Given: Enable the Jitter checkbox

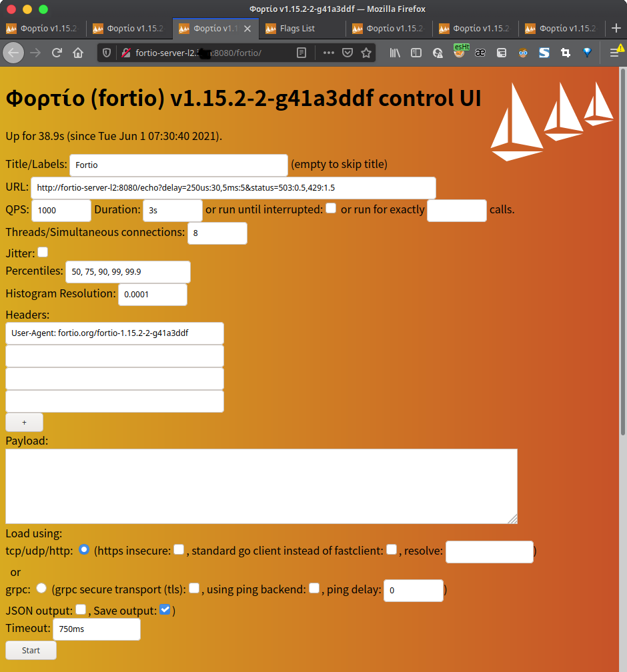Looking at the screenshot, I should pos(43,252).
